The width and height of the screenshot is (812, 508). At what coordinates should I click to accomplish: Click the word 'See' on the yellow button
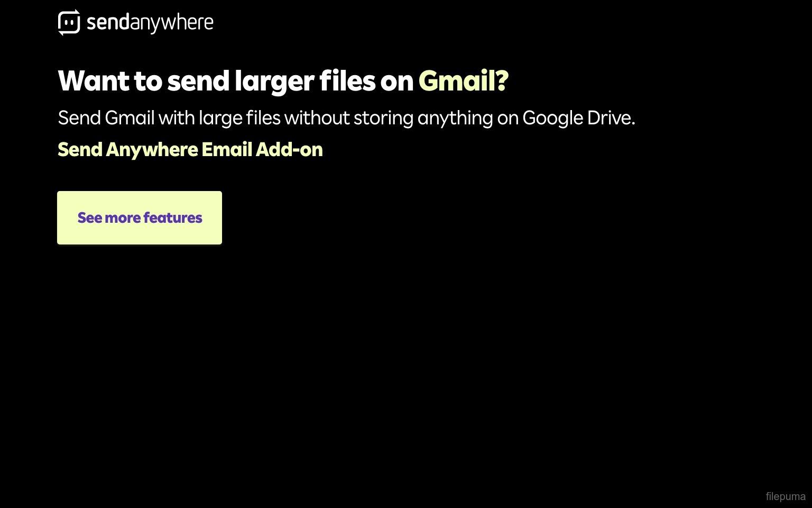pyautogui.click(x=90, y=217)
